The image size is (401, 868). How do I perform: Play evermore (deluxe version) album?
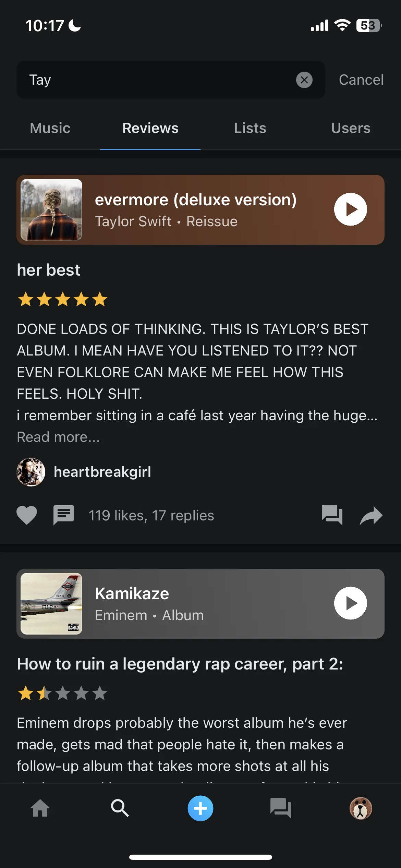tap(350, 209)
